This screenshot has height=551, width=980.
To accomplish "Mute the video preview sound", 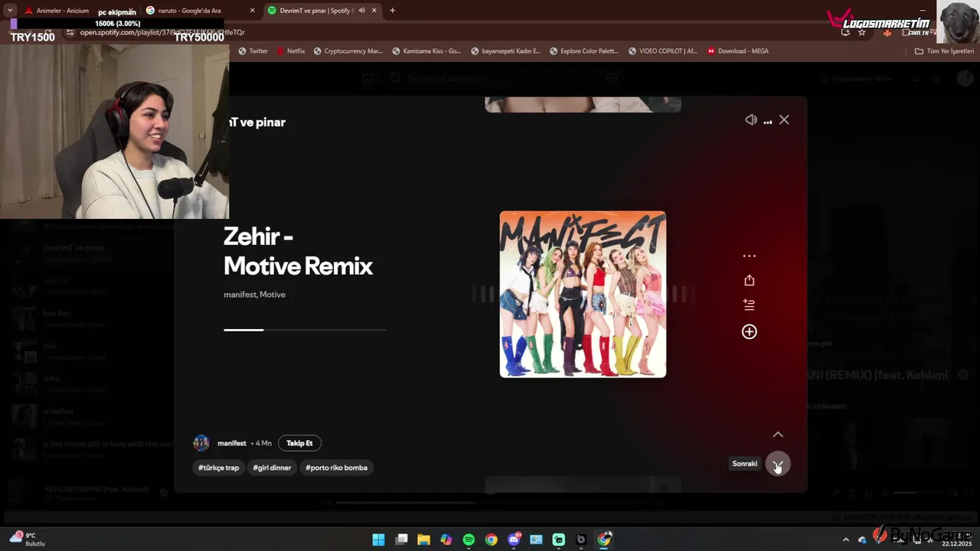I will click(751, 120).
